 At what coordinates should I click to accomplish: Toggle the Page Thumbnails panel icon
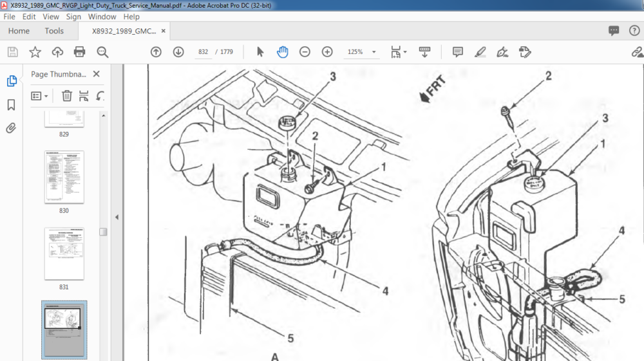coord(12,81)
